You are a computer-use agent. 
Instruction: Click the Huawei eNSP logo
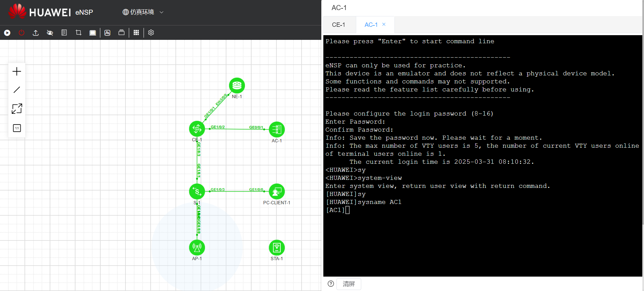[51, 12]
